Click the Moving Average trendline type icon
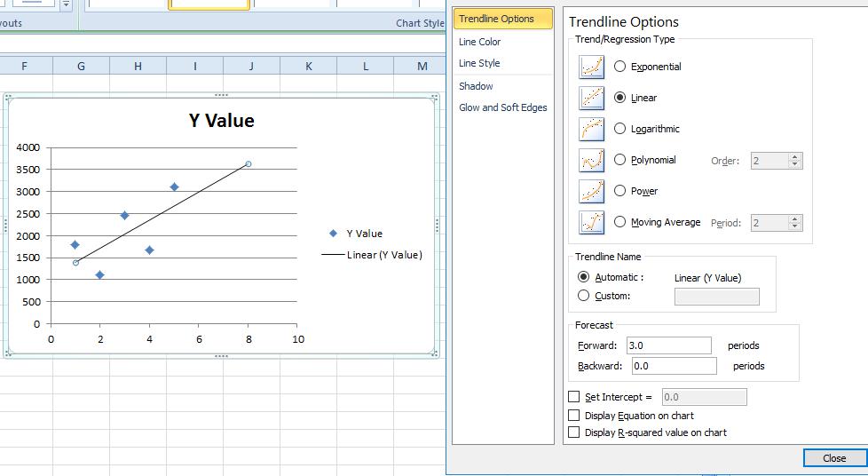868x476 pixels. click(592, 222)
